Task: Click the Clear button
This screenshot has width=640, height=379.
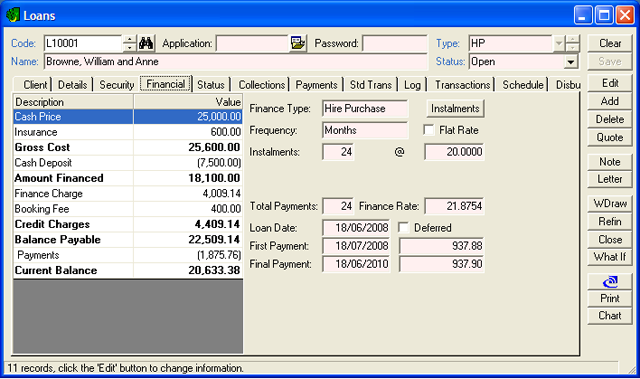Action: pos(610,43)
